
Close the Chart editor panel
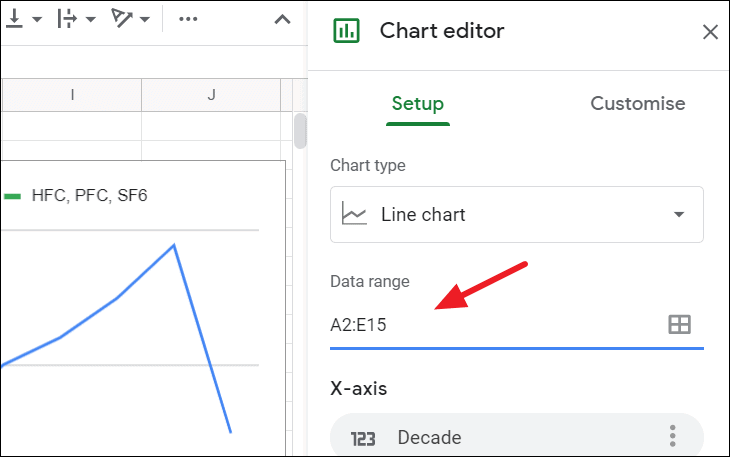click(710, 32)
